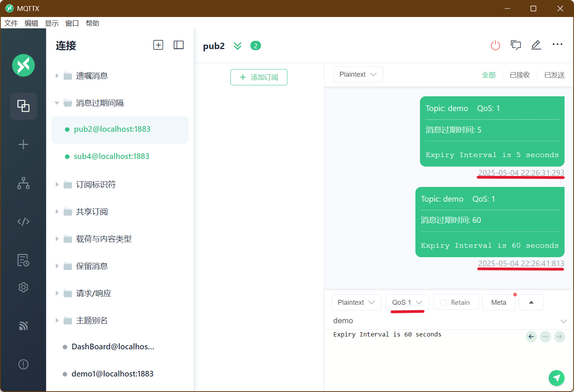Viewport: 574px width, 392px height.
Task: Click the red disconnect power icon
Action: (x=495, y=46)
